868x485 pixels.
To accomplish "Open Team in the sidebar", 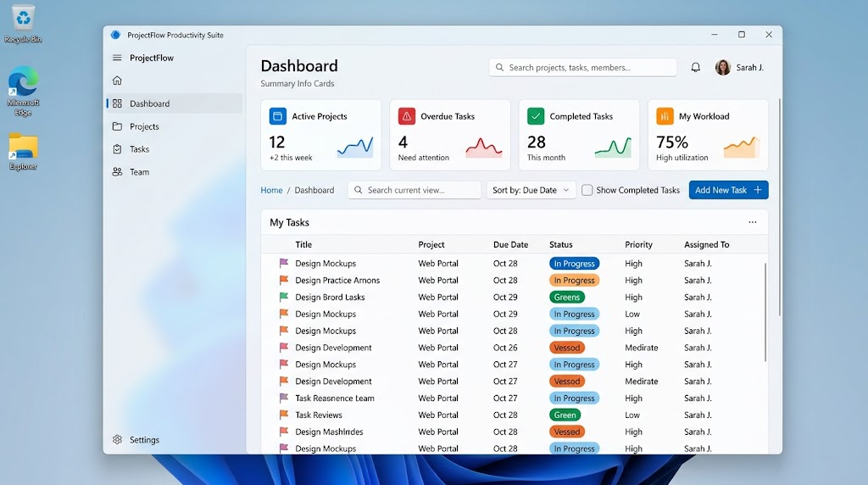I will [175, 171].
